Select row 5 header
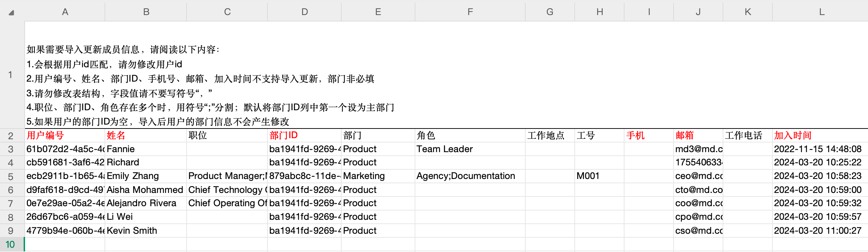Viewport: 868px width, 252px height. (11, 176)
